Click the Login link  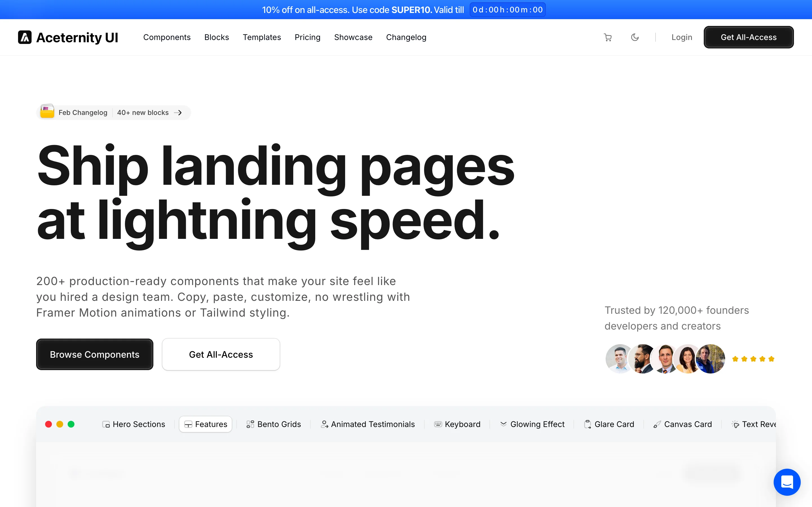[x=681, y=37]
